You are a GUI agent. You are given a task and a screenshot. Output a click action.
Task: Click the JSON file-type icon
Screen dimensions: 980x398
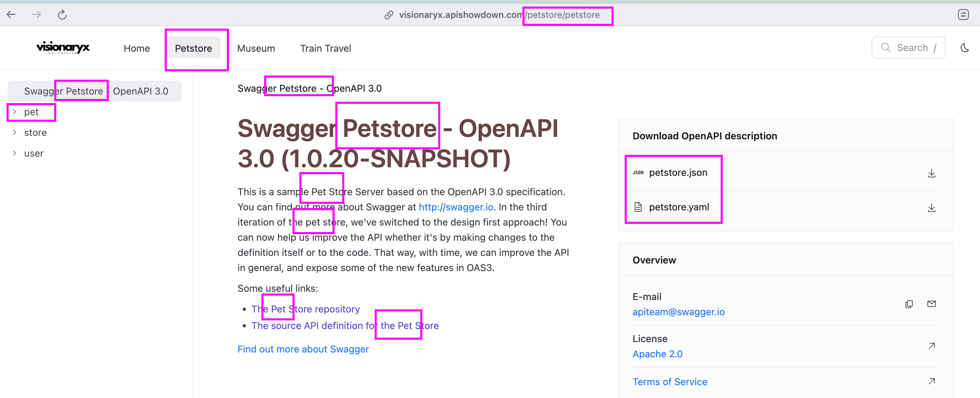tap(638, 172)
